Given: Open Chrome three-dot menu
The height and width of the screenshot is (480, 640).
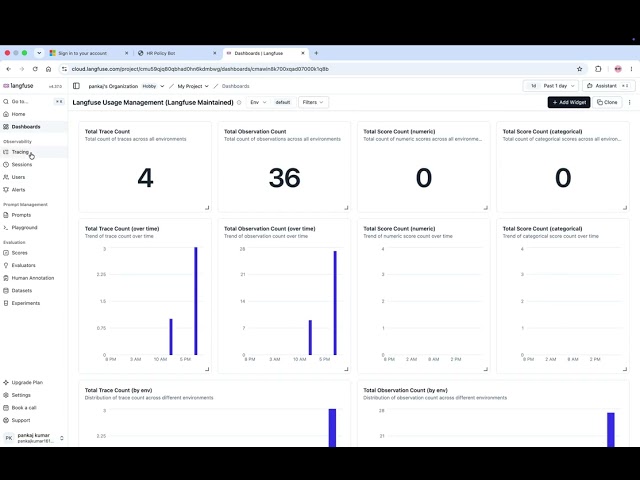Looking at the screenshot, I should (631, 69).
